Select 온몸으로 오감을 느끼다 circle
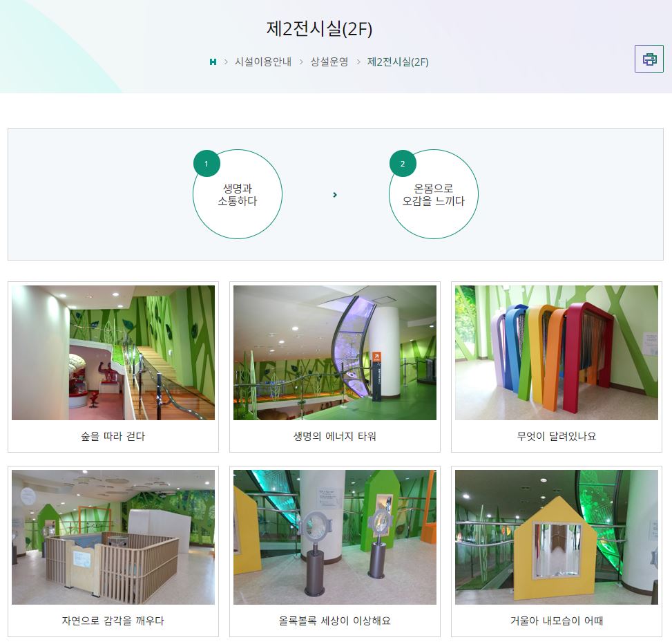The image size is (672, 642). 433,194
